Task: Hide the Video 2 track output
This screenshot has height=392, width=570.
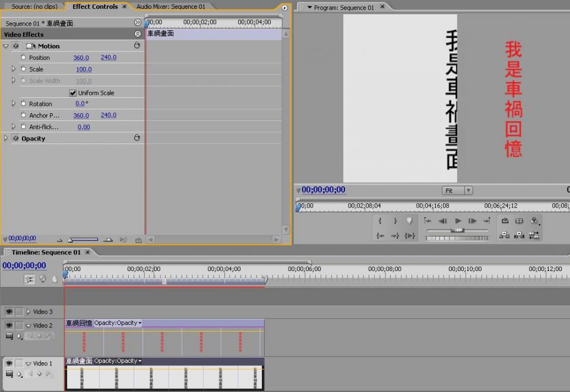Action: pyautogui.click(x=9, y=326)
